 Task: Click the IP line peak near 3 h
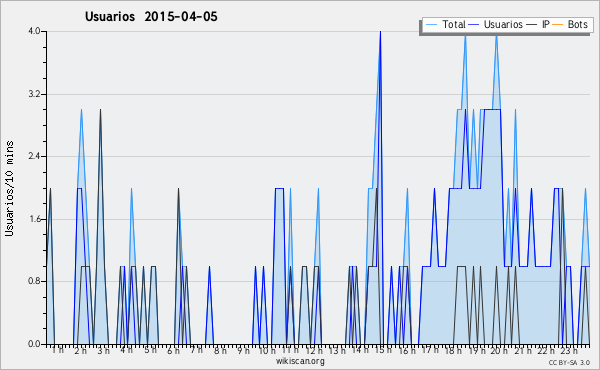(x=100, y=110)
